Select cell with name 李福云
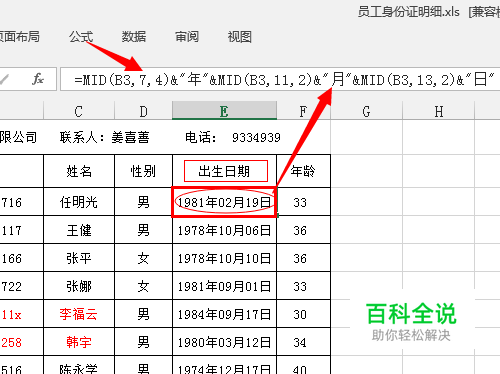This screenshot has width=500, height=374. click(79, 314)
